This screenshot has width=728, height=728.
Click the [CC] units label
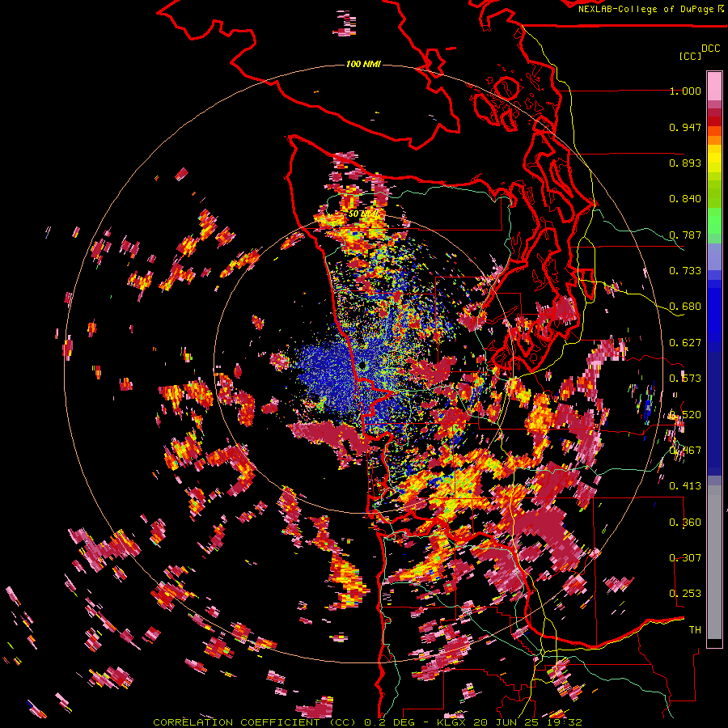(690, 56)
